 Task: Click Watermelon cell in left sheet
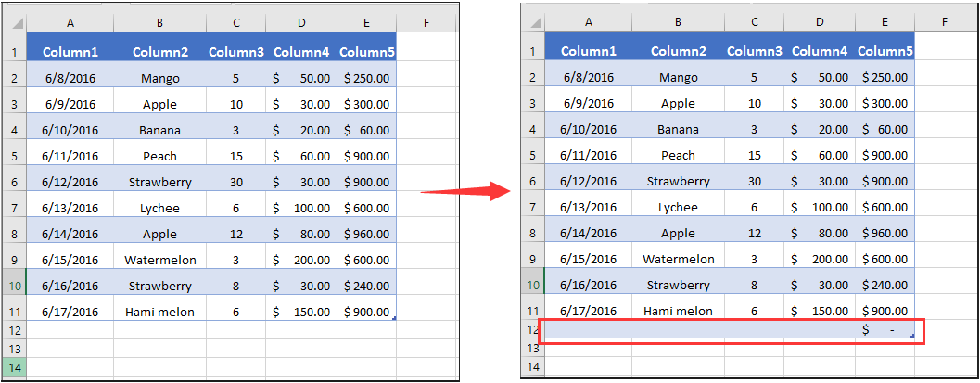[x=160, y=260]
